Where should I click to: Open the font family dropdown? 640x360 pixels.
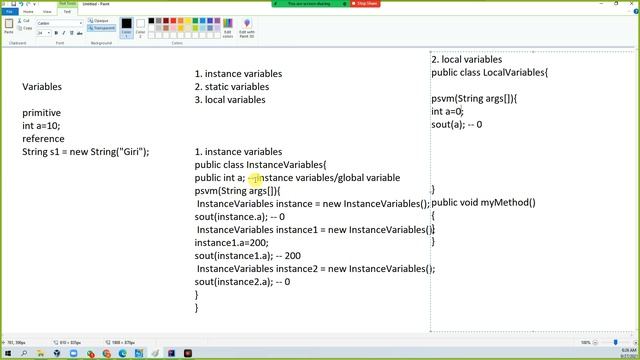[x=80, y=23]
